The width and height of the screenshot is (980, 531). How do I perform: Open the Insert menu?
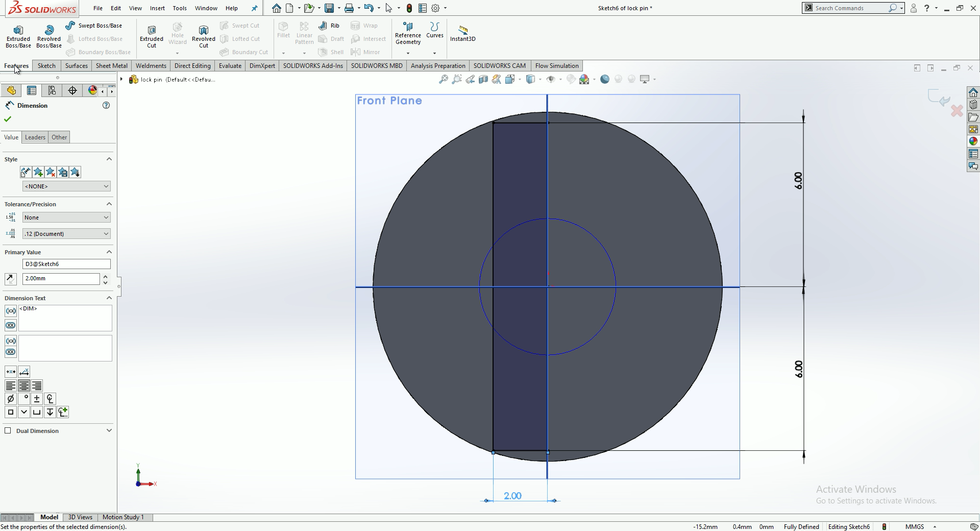click(x=157, y=8)
